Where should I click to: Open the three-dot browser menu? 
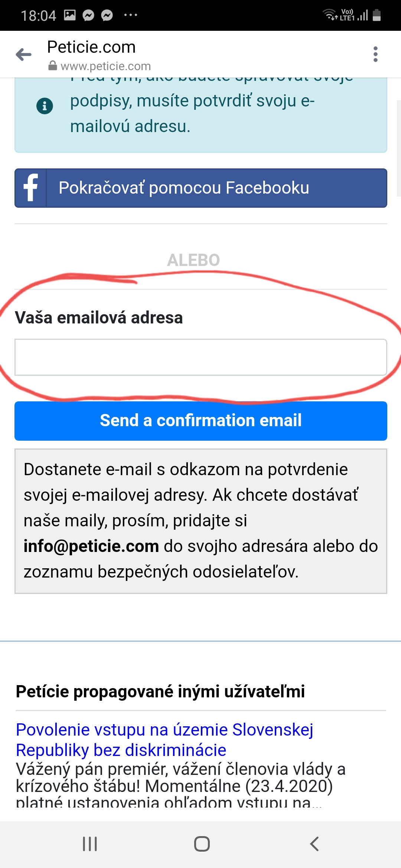pos(375,54)
